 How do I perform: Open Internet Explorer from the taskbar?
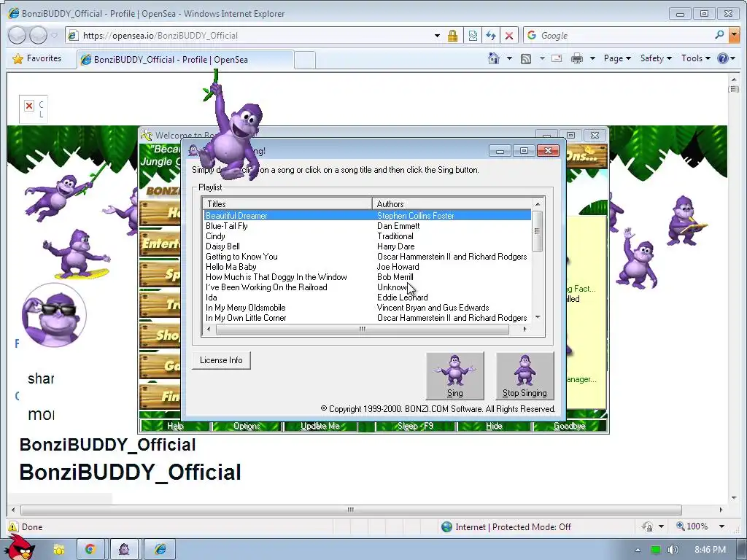[160, 549]
